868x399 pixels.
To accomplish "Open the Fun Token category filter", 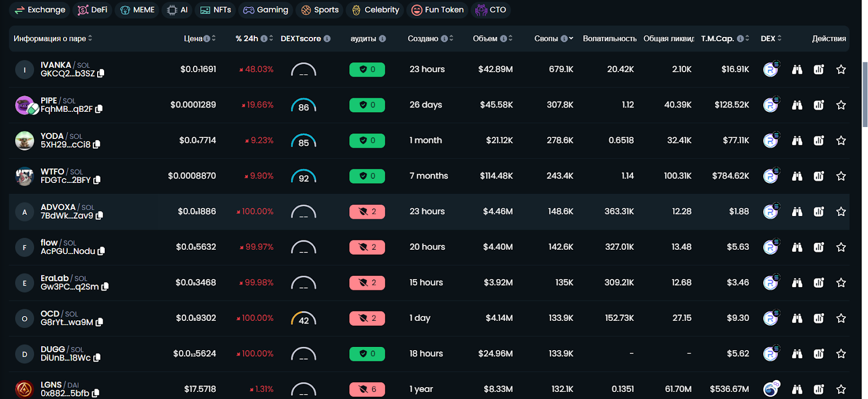I will point(438,10).
